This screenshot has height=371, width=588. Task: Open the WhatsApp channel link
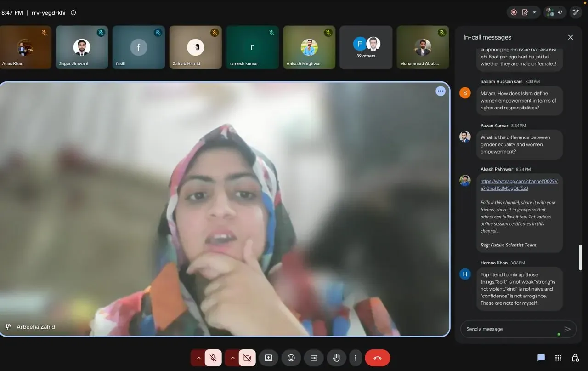tap(519, 185)
